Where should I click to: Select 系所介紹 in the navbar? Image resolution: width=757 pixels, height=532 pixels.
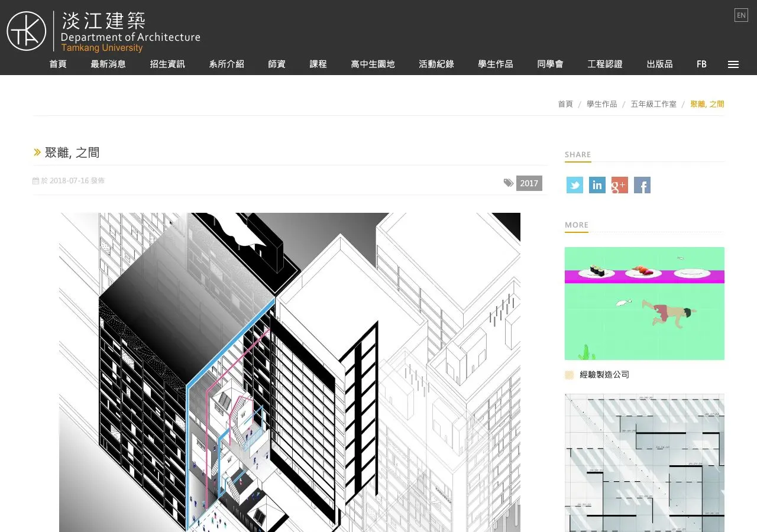click(x=227, y=64)
